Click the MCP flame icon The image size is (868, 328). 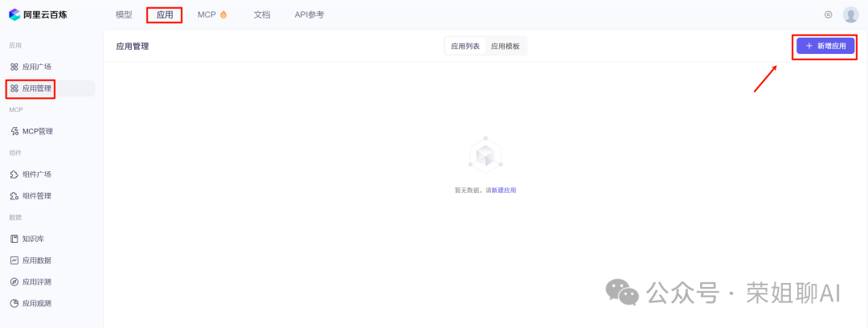(223, 15)
